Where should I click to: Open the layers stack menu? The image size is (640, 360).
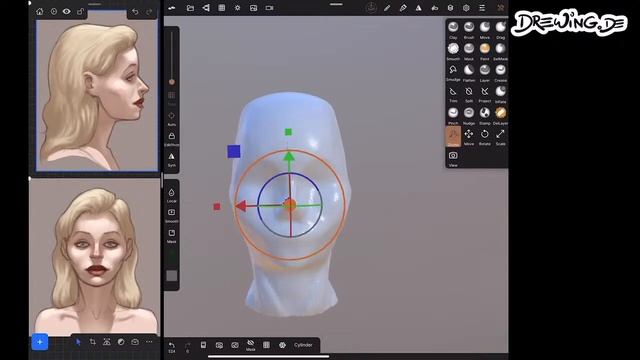(450, 8)
